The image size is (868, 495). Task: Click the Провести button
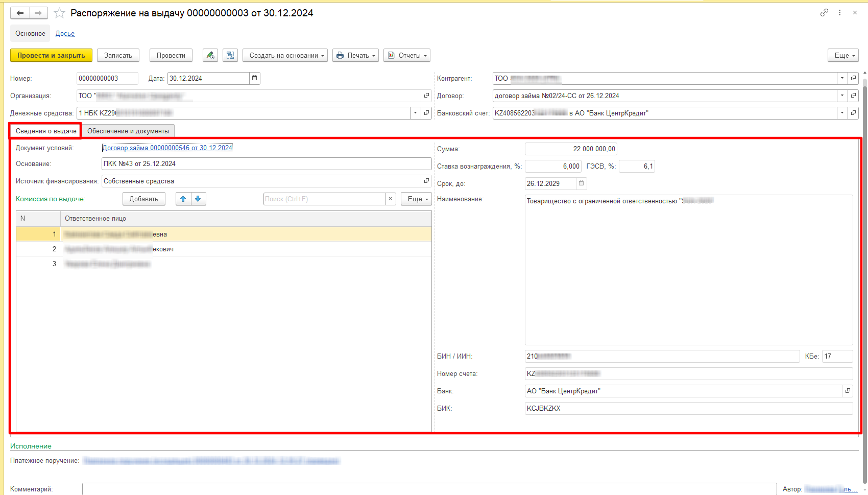(x=171, y=55)
